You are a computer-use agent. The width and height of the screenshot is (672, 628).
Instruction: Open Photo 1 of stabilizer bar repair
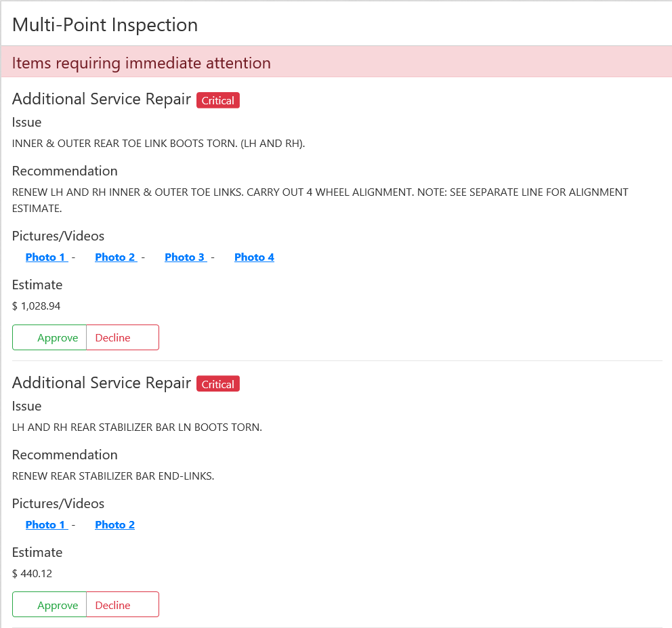(x=45, y=525)
